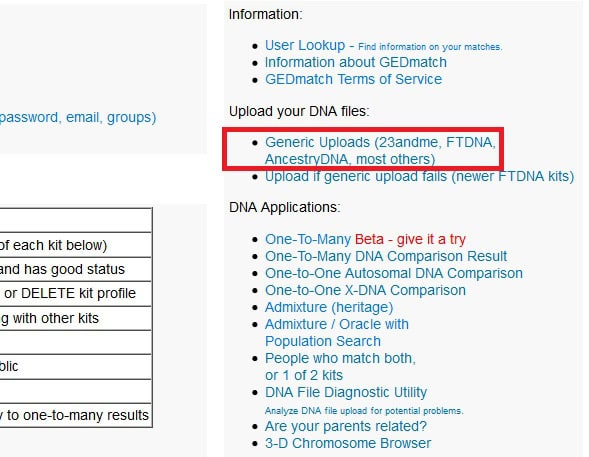Open the 3-D Chromosome Browser
This screenshot has height=457, width=589.
pyautogui.click(x=348, y=443)
